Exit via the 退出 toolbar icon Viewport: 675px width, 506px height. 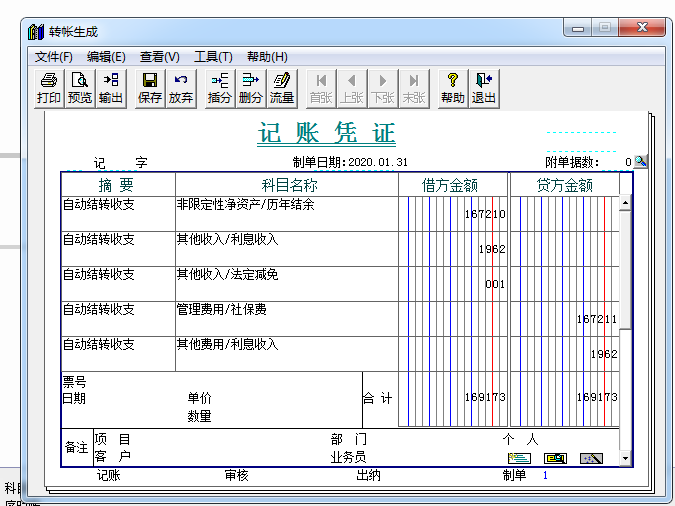484,88
